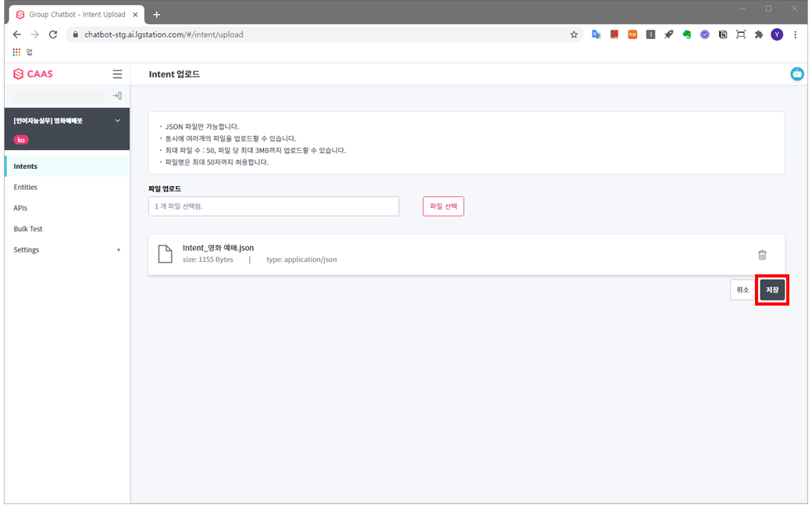This screenshot has width=812, height=508.
Task: Click the 취소 cancel button
Action: 742,290
